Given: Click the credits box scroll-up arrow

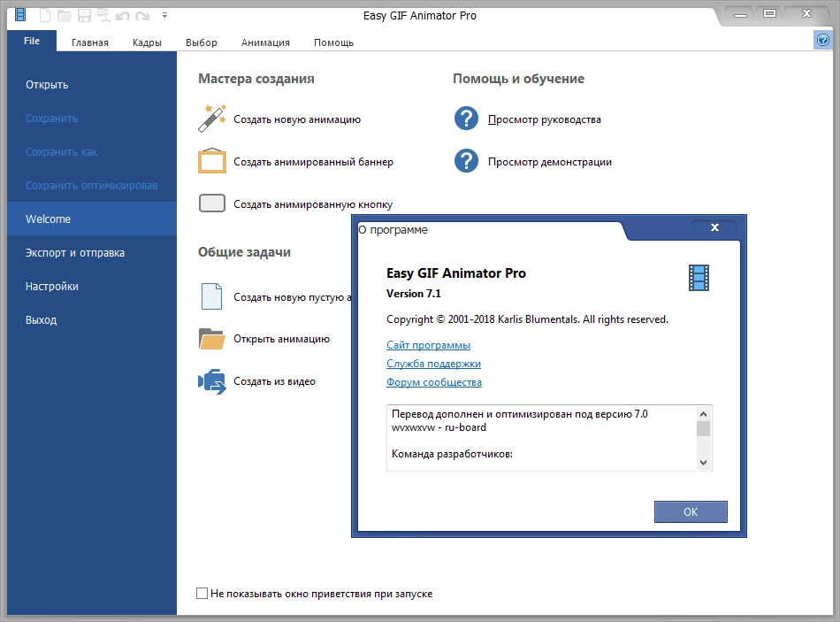Looking at the screenshot, I should (704, 413).
